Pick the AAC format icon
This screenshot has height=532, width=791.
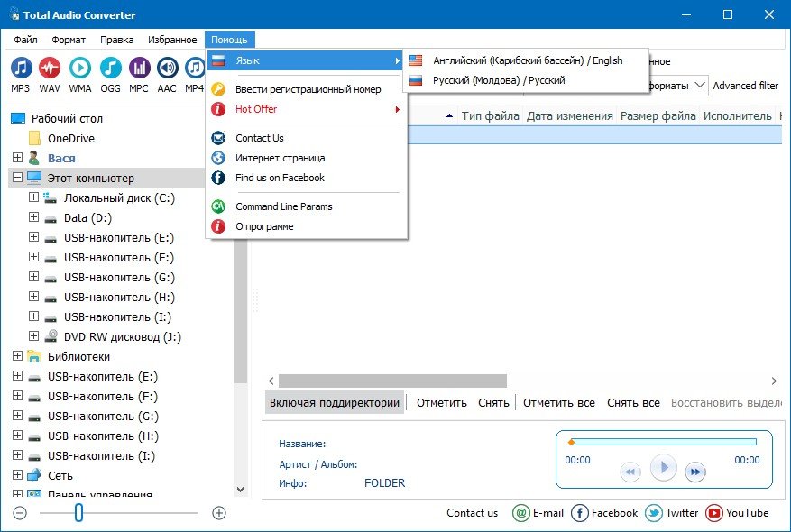pyautogui.click(x=168, y=69)
